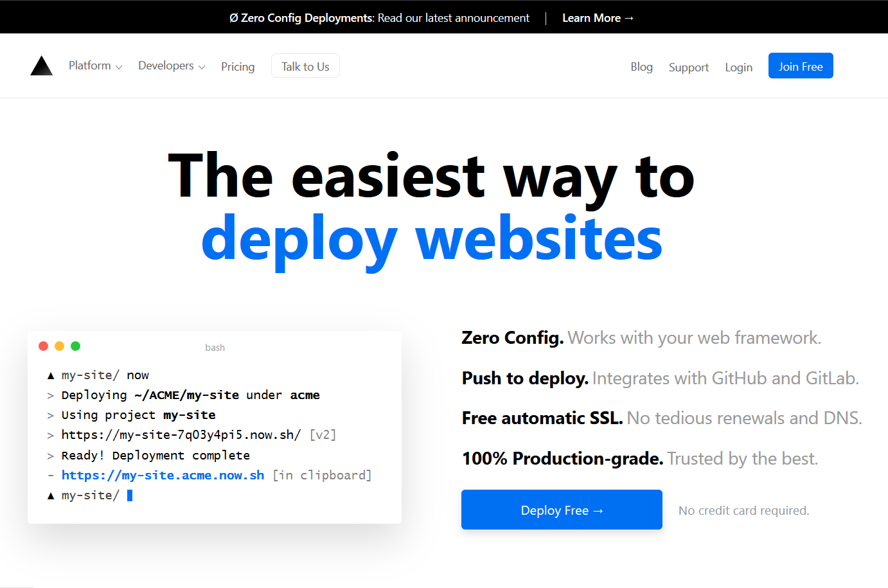Viewport: 888px width, 588px height.
Task: Click the 'Using project my-site' line
Action: [x=131, y=415]
